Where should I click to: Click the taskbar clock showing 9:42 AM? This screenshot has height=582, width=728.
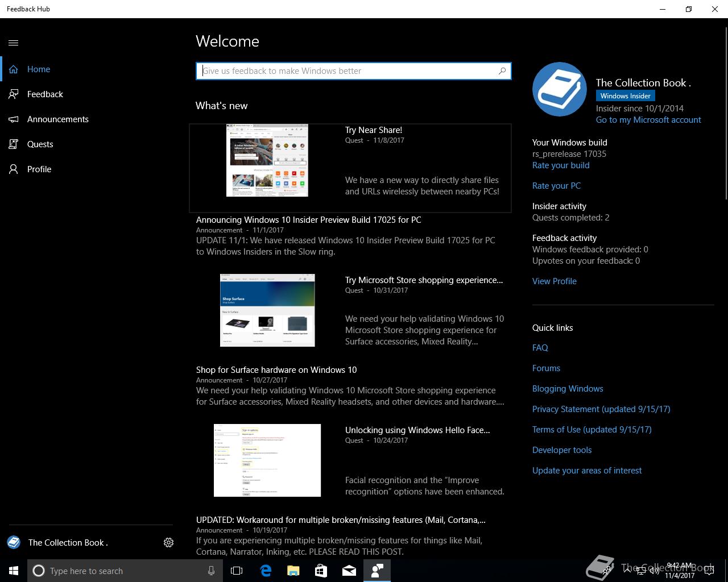pos(680,571)
